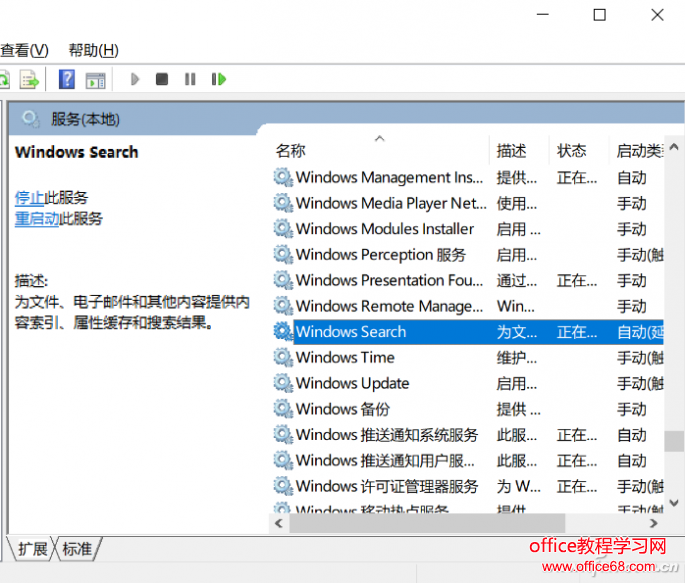Click gear icon beside Windows 备份
Viewport: 685px width, 583px height.
(x=283, y=409)
